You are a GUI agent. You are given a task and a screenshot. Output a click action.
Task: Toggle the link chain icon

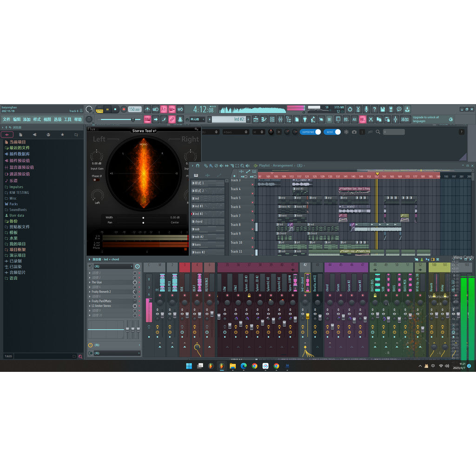pos(172,119)
